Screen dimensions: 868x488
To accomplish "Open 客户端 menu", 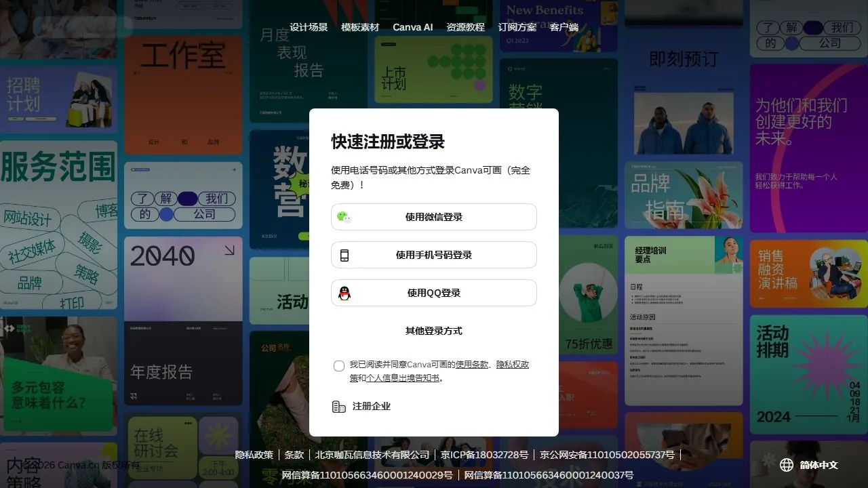I will [x=564, y=27].
